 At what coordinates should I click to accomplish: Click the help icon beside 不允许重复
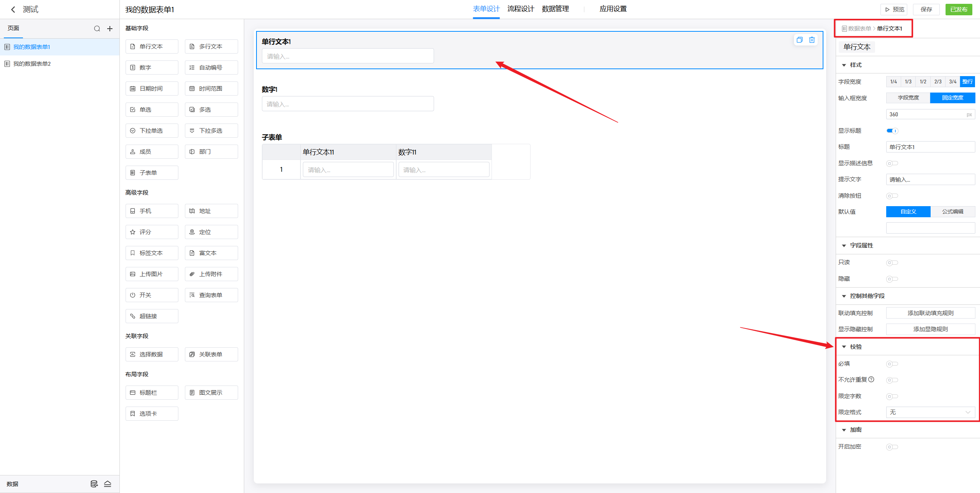(871, 379)
